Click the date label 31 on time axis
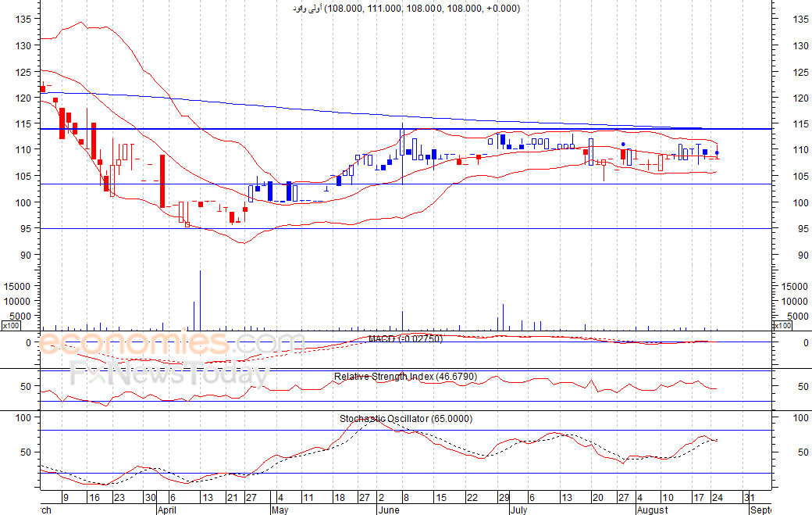 749,497
